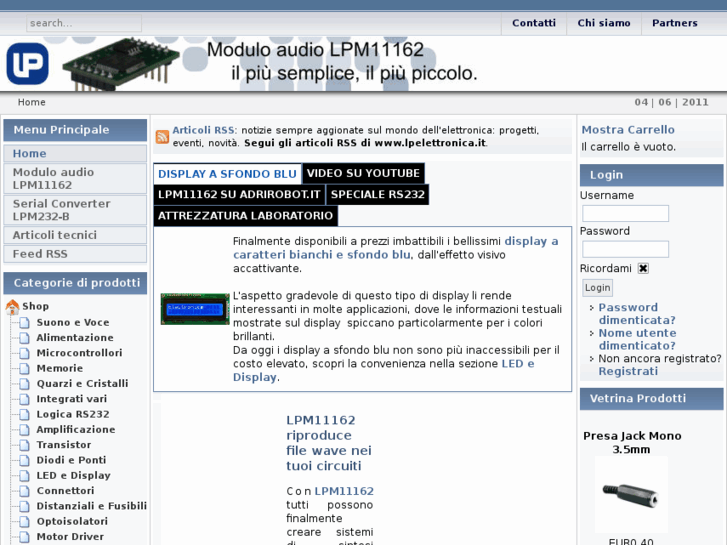
Task: Click the Articoli RSS link
Action: coord(204,130)
